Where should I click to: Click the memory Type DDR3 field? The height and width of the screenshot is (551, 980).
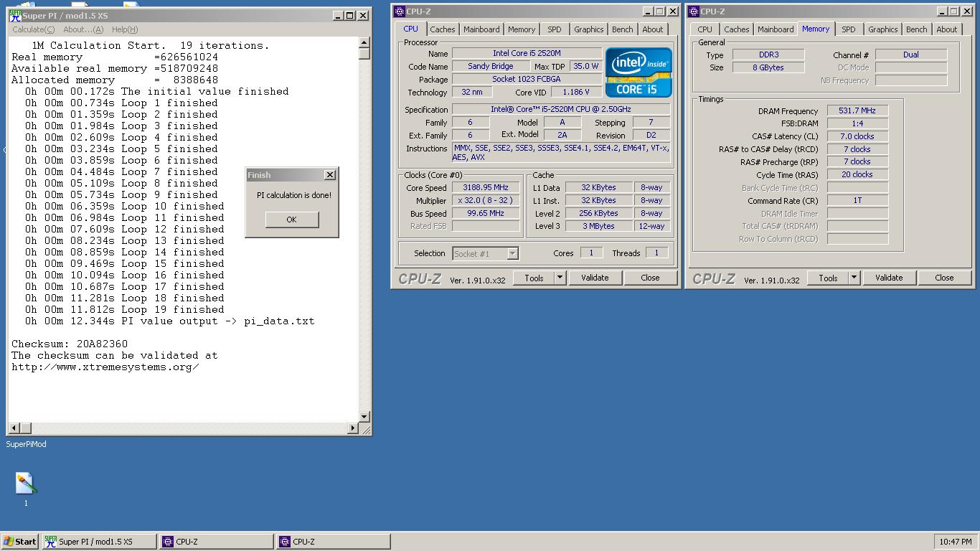768,55
